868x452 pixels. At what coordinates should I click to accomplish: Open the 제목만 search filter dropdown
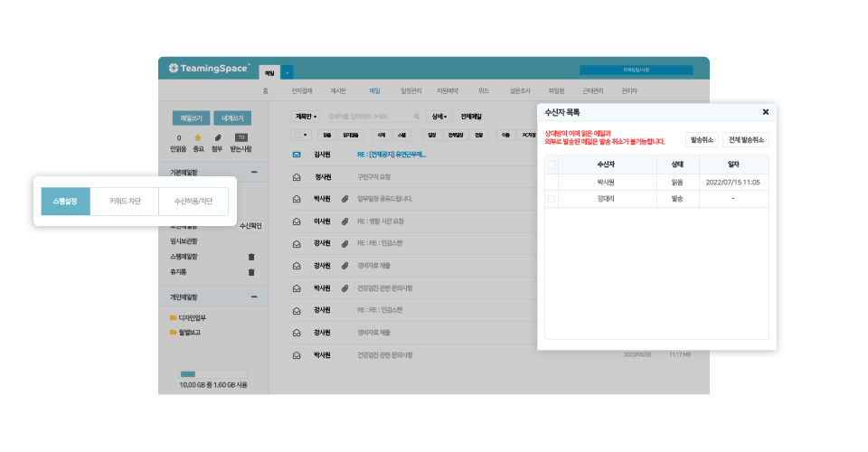305,117
